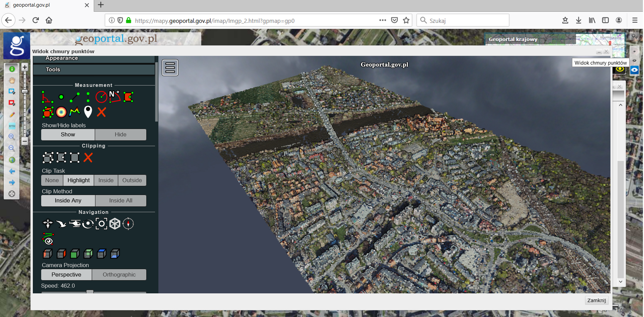Screen dimensions: 644x317
Task: Expand the Appearance section
Action: click(x=62, y=58)
